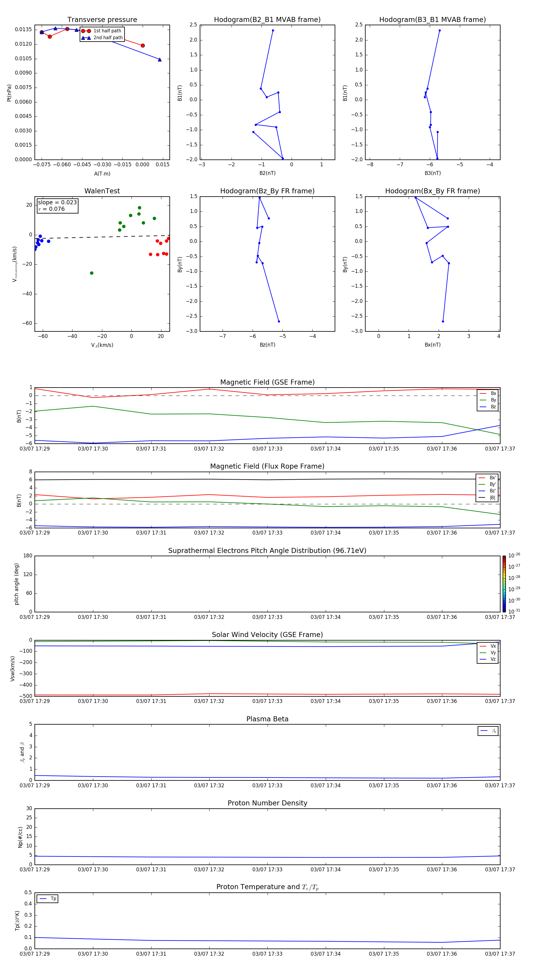The height and width of the screenshot is (980, 535).
Task: Click the "A(T·m)" x-axis label
Action: 102,174
